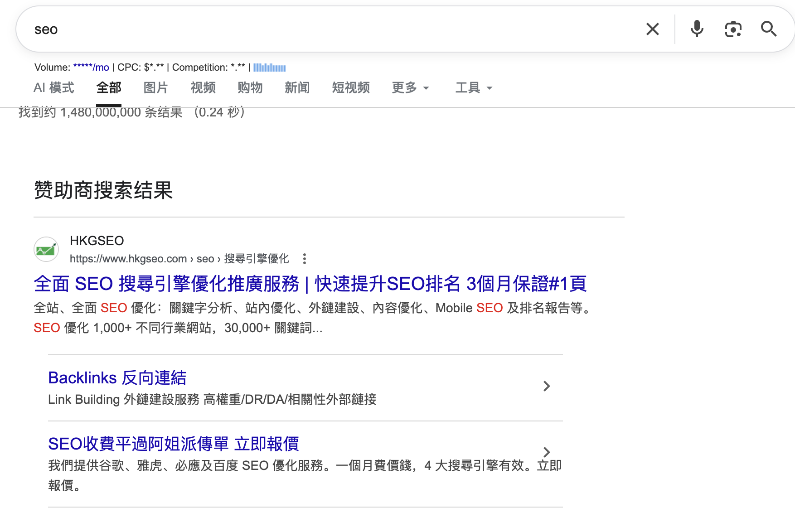The height and width of the screenshot is (532, 795).
Task: Click the Link Building 外鏈建設服務 description
Action: pyautogui.click(x=212, y=400)
